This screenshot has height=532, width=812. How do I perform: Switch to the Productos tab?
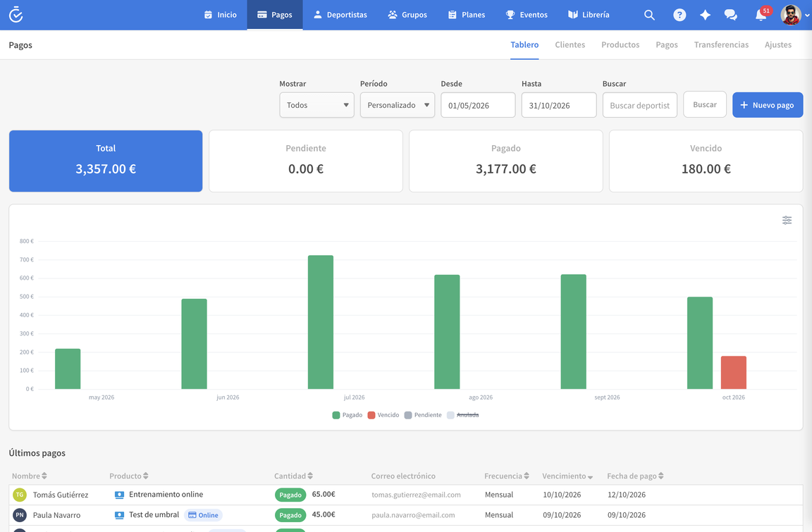pyautogui.click(x=620, y=44)
